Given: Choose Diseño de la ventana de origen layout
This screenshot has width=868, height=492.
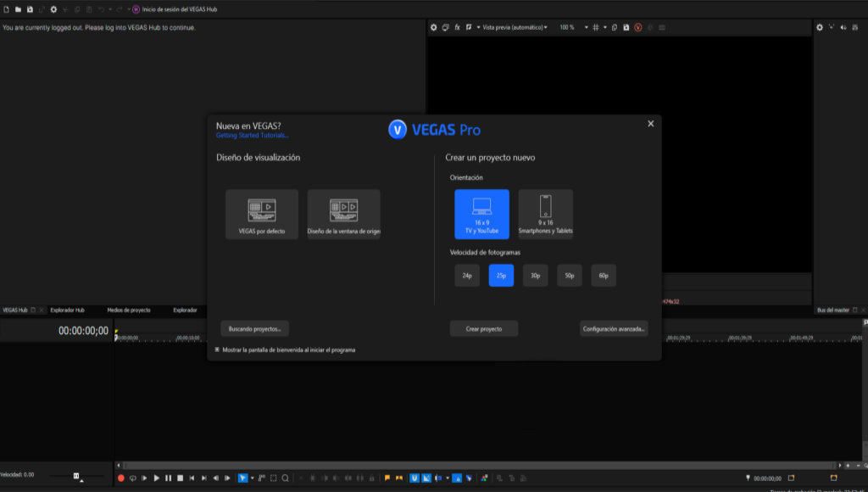Looking at the screenshot, I should click(344, 215).
